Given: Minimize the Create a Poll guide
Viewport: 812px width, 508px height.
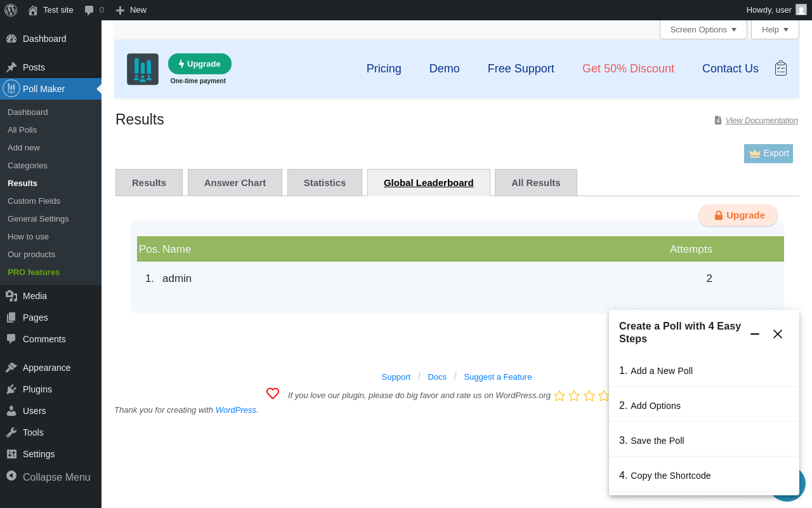Looking at the screenshot, I should click(755, 333).
